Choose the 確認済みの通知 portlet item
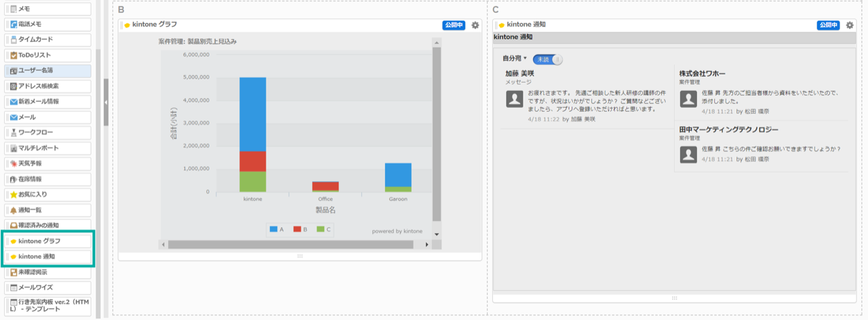 [47, 225]
